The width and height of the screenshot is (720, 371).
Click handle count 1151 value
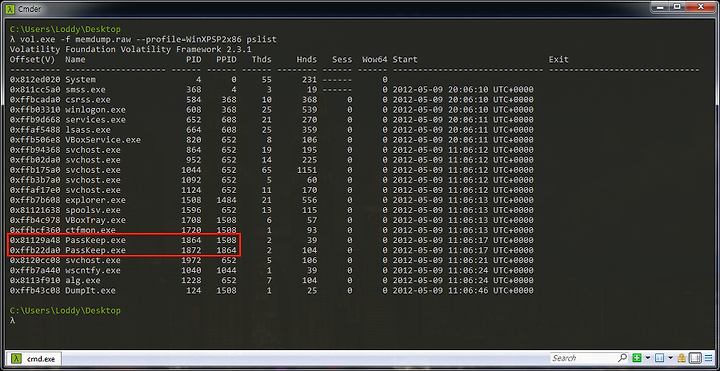307,170
